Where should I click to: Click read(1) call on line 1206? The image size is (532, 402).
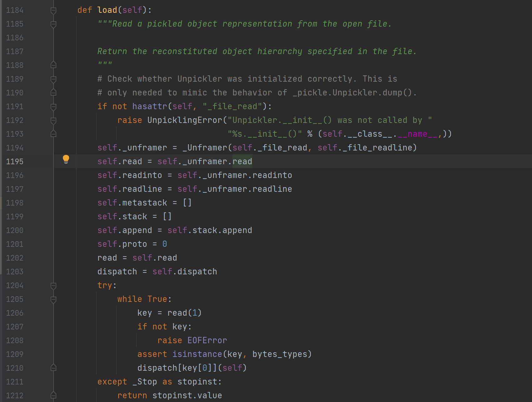(185, 313)
